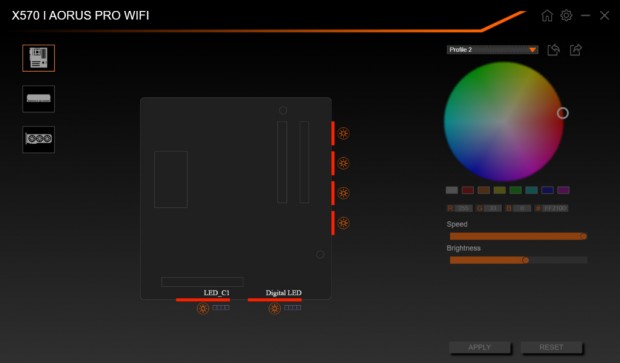This screenshot has width=620, height=363.
Task: Click the export profile icon
Action: click(576, 50)
